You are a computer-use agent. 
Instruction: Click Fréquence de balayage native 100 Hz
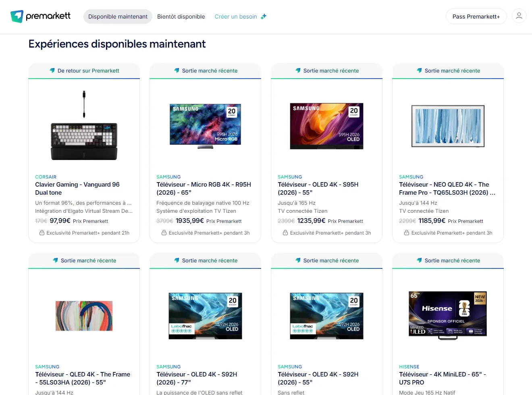tap(203, 203)
